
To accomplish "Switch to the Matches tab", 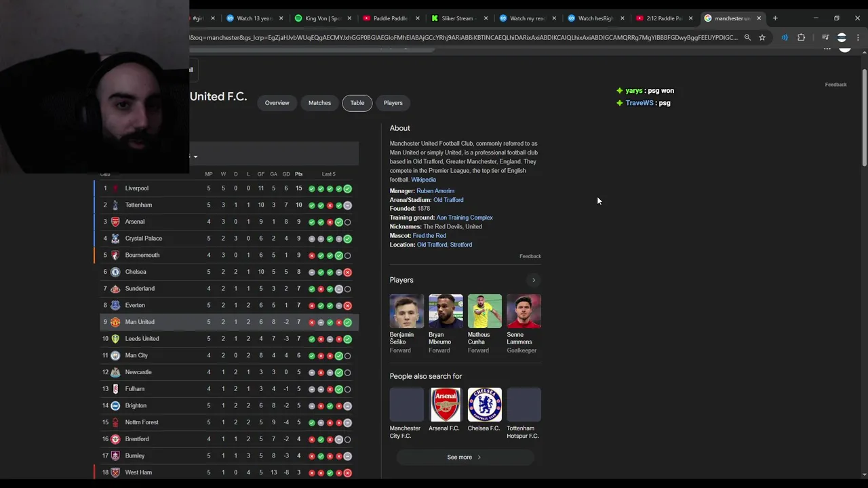I will [319, 103].
